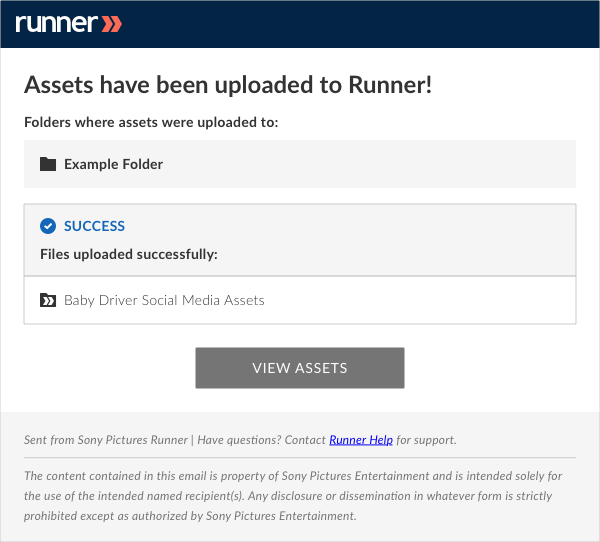Click blank space in Baby Driver assets row
The height and width of the screenshot is (542, 600).
tap(419, 300)
